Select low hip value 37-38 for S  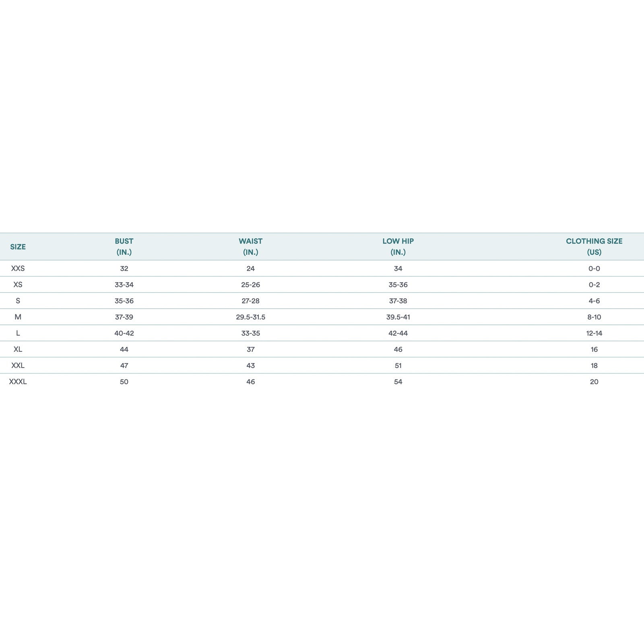click(x=398, y=301)
